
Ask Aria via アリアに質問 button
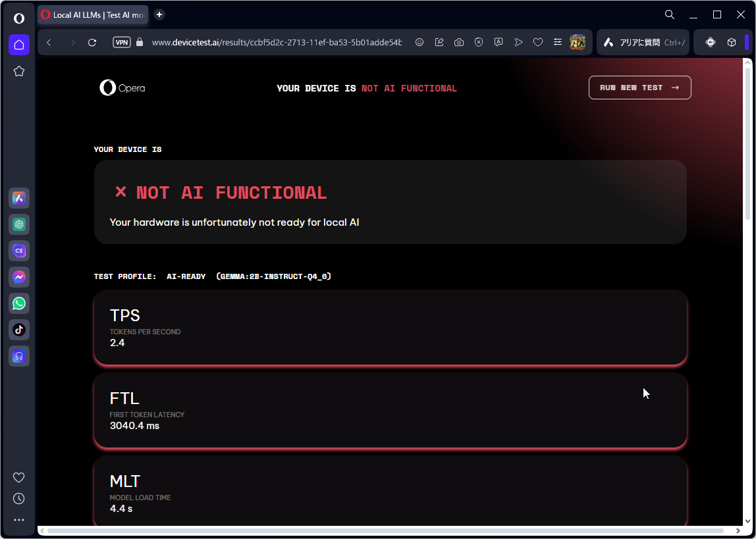(643, 42)
